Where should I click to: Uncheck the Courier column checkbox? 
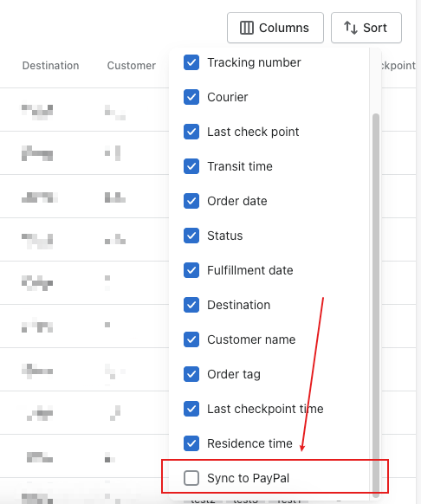[x=191, y=97]
